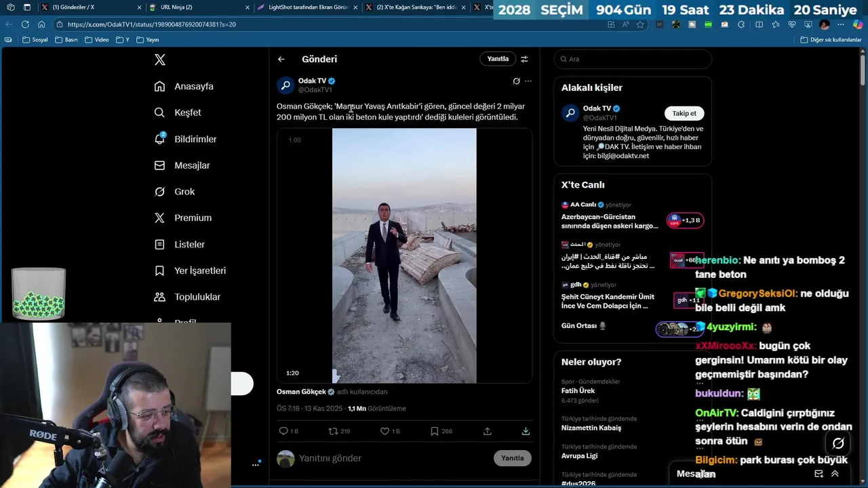Open the favorites list toolbar icon
Screen dimensions: 868x488
point(775,24)
